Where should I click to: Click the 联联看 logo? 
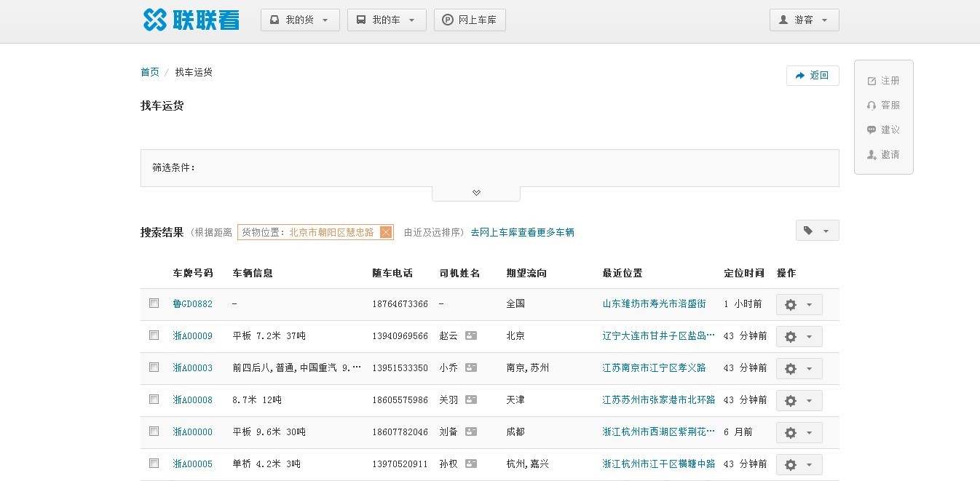(x=191, y=20)
